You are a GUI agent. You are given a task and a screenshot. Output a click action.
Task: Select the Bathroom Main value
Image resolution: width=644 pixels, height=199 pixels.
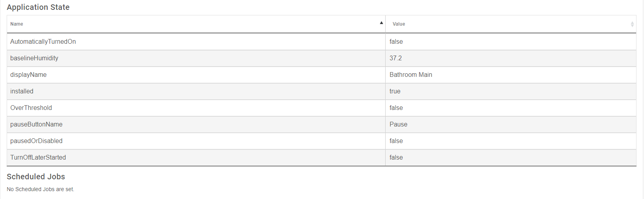click(x=410, y=75)
